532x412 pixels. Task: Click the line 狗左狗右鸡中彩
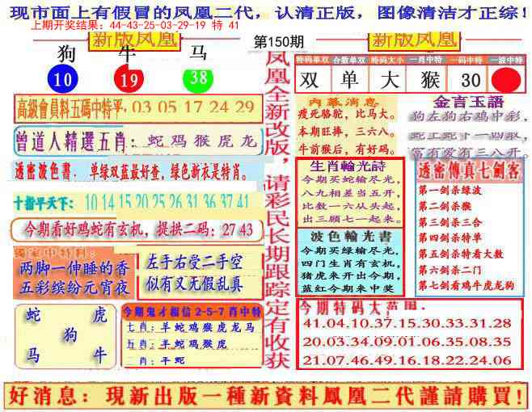click(x=469, y=116)
